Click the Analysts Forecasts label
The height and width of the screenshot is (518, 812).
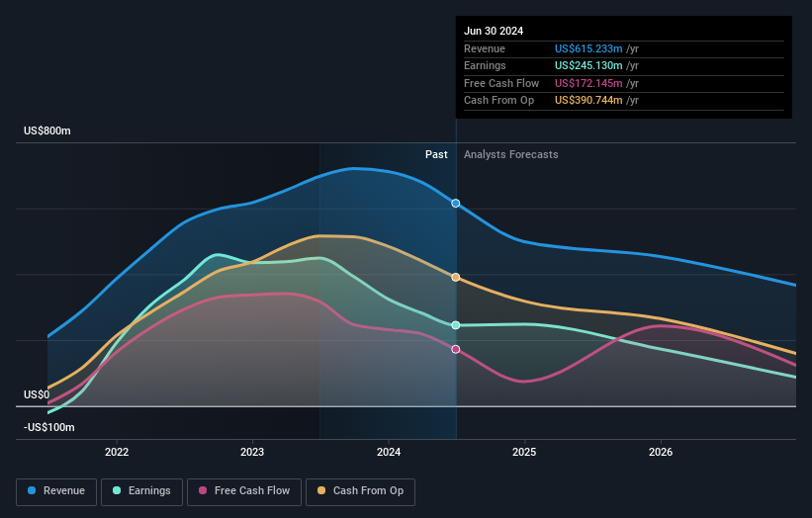tap(511, 154)
